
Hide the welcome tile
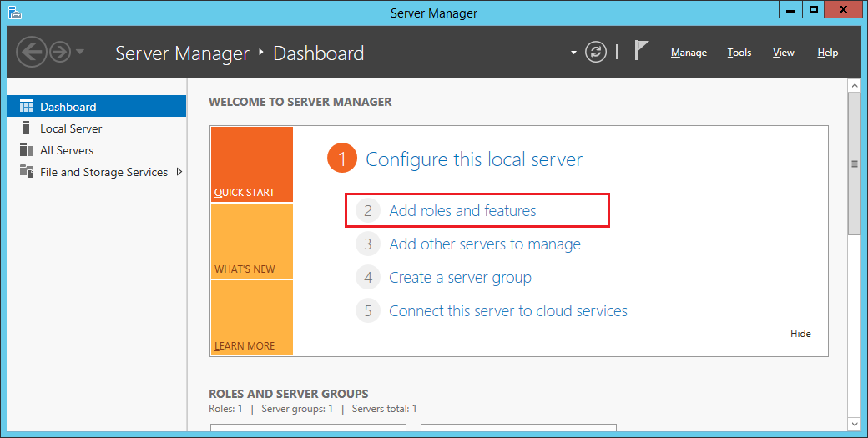click(800, 334)
